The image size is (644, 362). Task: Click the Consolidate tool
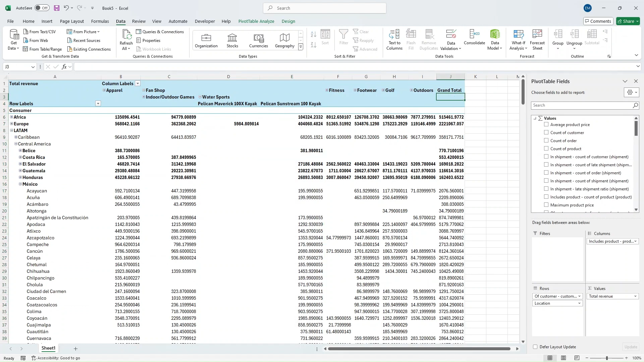click(474, 39)
